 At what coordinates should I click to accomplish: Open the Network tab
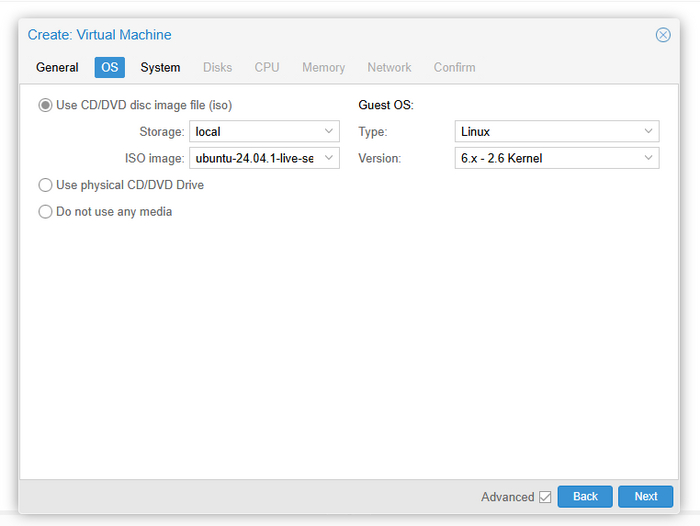point(389,68)
